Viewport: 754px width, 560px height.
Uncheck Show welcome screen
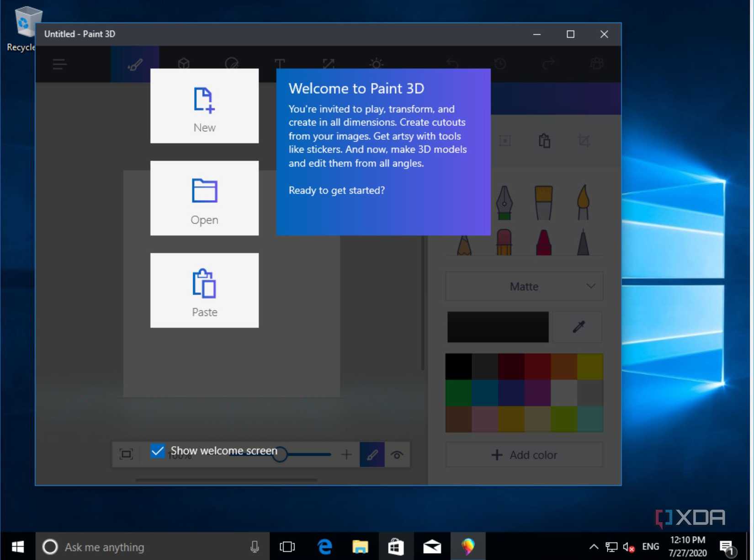point(157,451)
